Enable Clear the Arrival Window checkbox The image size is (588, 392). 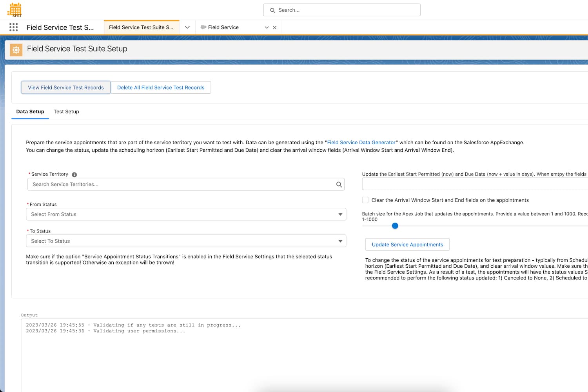pyautogui.click(x=365, y=200)
